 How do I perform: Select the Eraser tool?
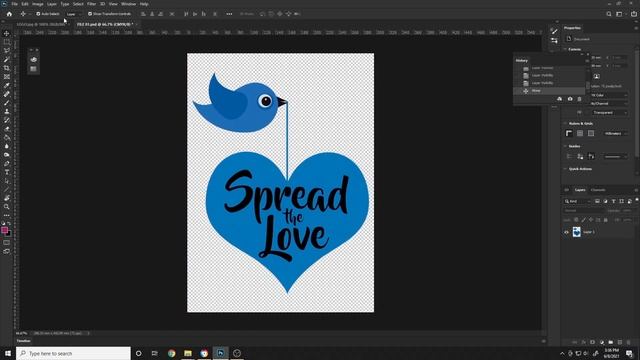click(x=7, y=129)
